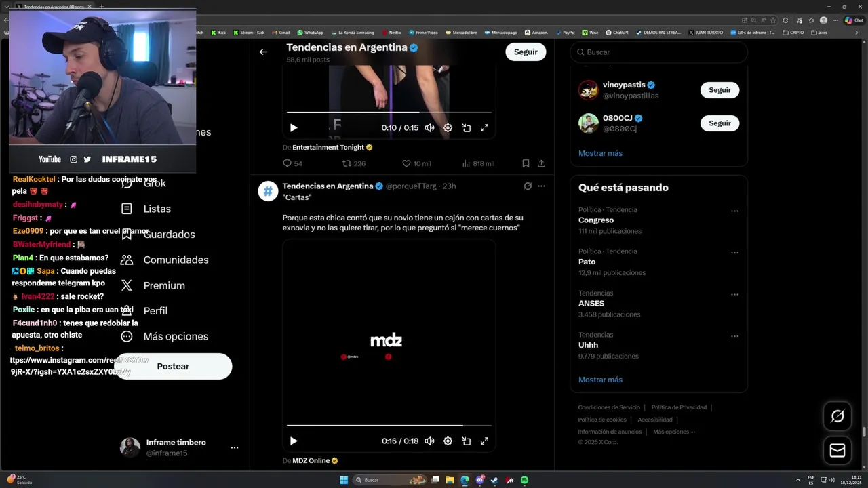
Task: Enable picture-in-picture on the Entertainment Tonight video
Action: [467, 127]
